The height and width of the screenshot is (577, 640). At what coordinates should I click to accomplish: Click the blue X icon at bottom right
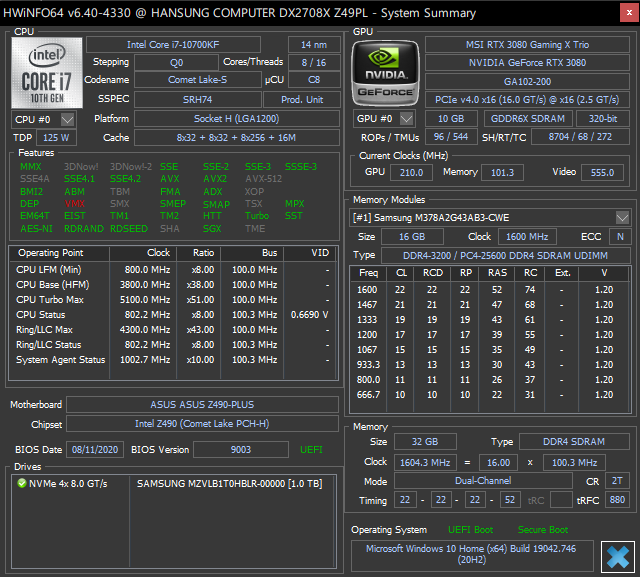pyautogui.click(x=618, y=557)
